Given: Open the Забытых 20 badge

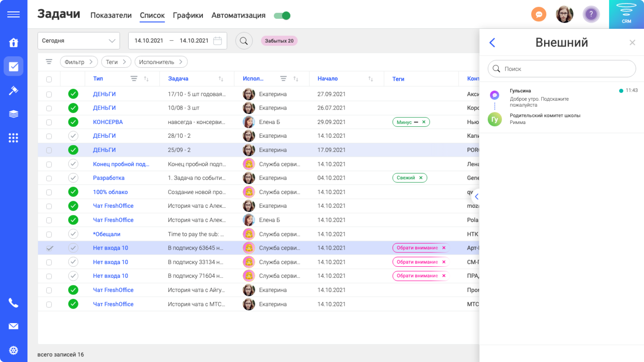Looking at the screenshot, I should (x=279, y=41).
